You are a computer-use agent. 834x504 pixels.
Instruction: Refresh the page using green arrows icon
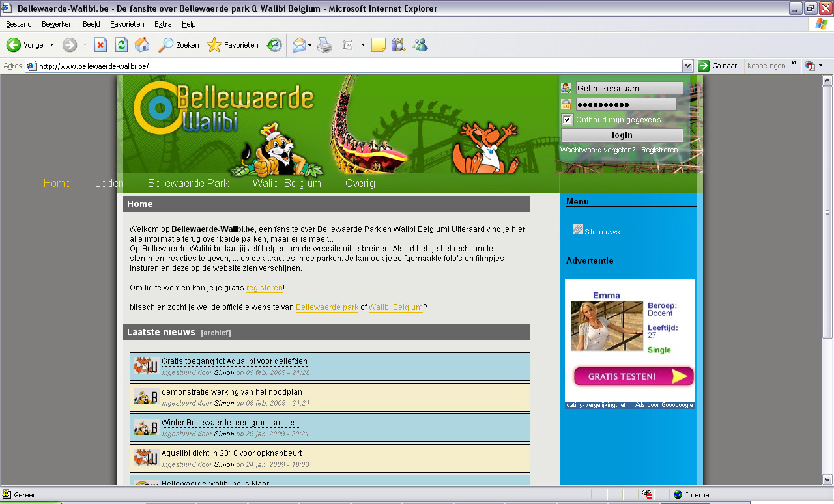click(121, 45)
